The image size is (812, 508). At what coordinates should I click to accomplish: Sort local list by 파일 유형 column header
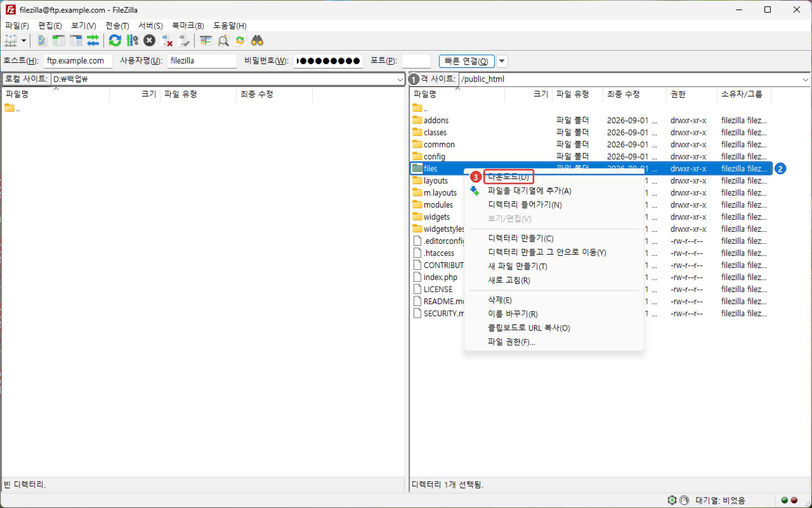pos(198,94)
